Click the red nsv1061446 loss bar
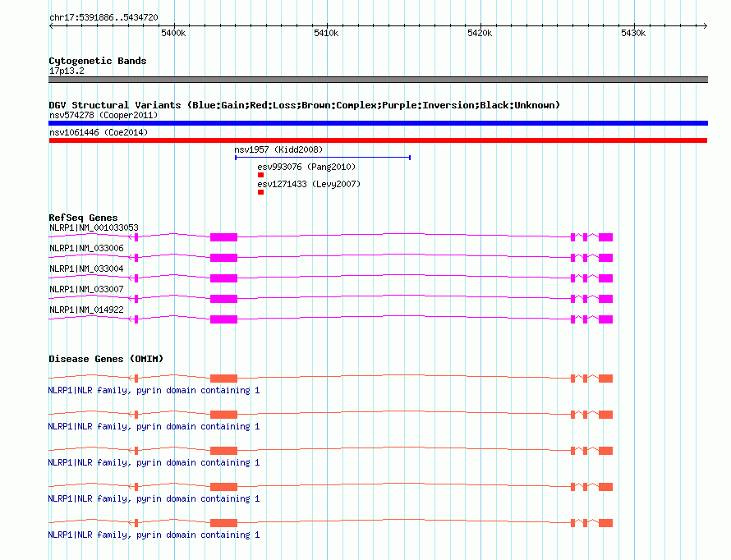The height and width of the screenshot is (560, 731). 378,140
